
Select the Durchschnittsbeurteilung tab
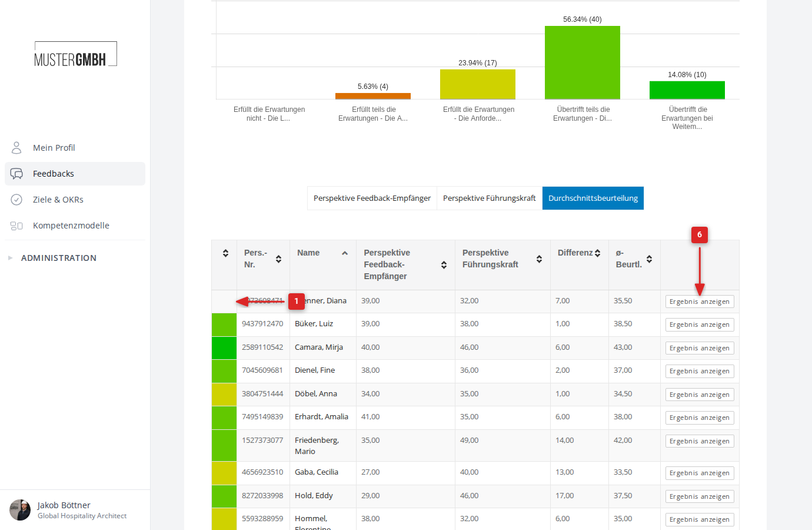pyautogui.click(x=593, y=198)
